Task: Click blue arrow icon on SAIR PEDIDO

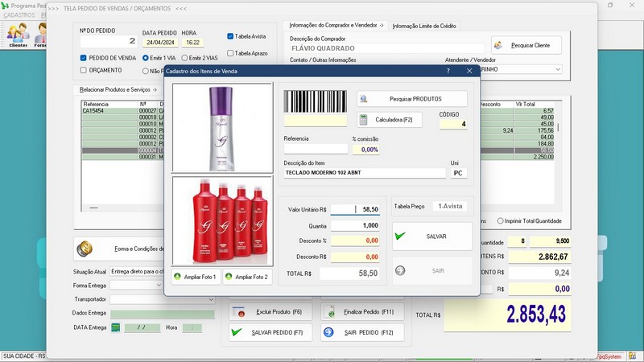Action: (x=328, y=332)
